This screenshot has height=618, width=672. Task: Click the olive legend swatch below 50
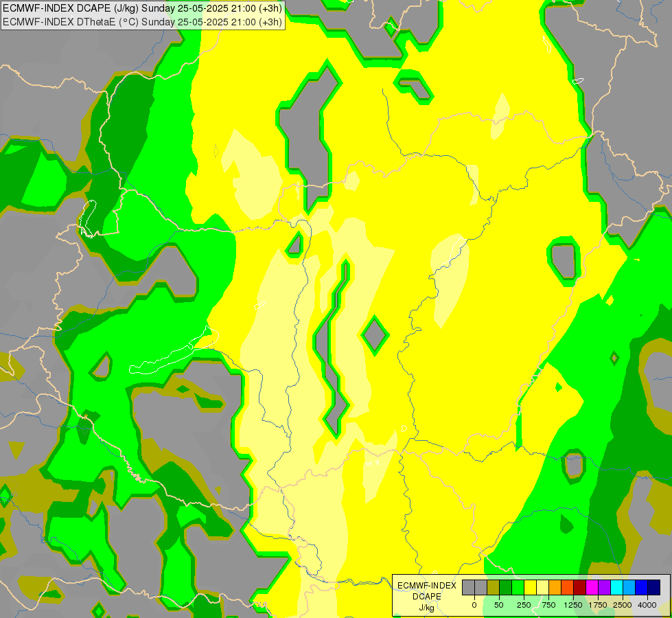[494, 587]
